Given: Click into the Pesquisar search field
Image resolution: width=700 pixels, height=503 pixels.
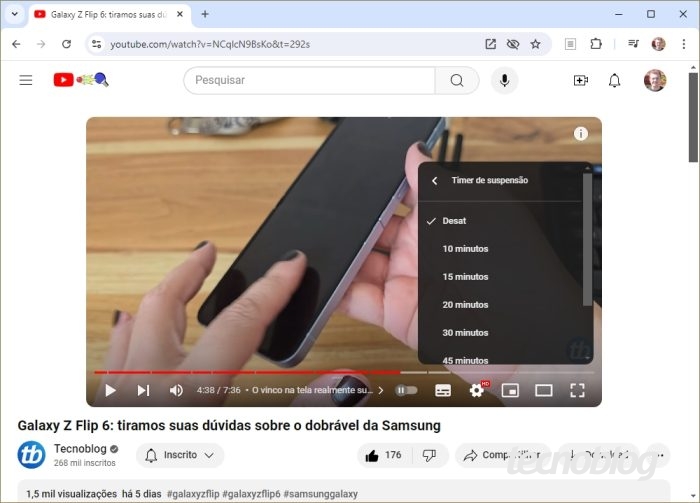Looking at the screenshot, I should [x=309, y=80].
